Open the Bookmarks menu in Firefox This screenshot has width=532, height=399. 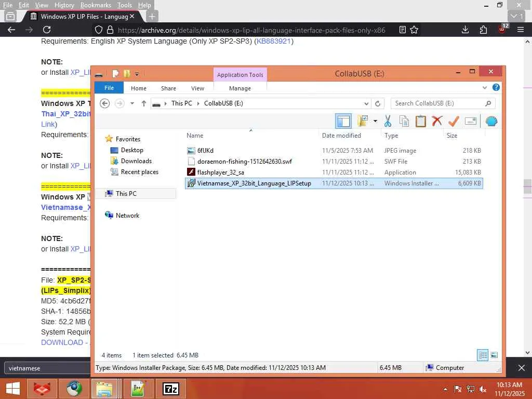point(96,5)
